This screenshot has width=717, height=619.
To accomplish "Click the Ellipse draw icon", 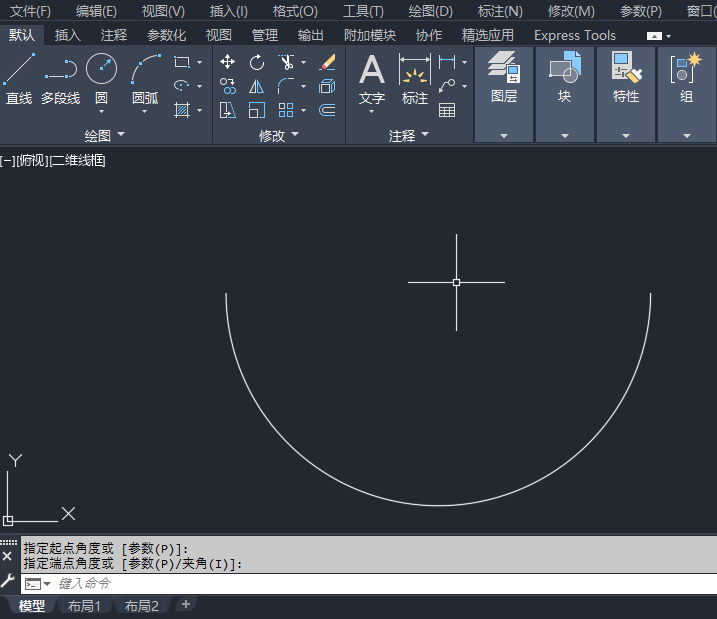I will pyautogui.click(x=182, y=85).
